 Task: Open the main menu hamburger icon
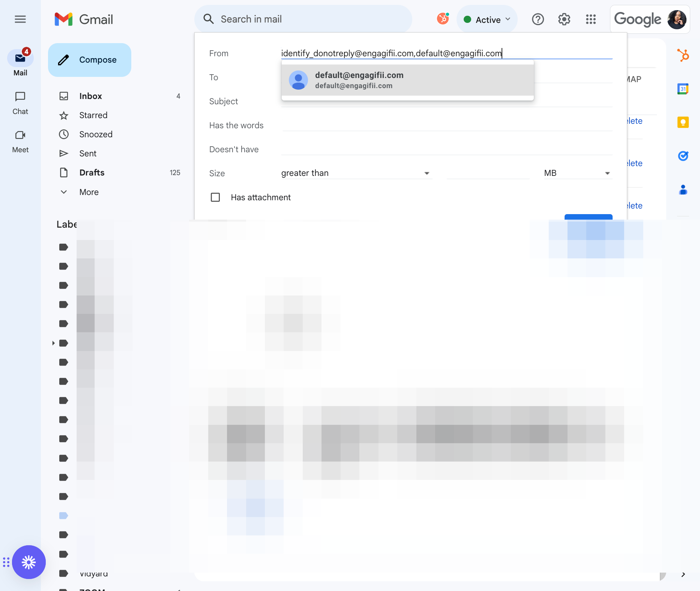tap(20, 19)
